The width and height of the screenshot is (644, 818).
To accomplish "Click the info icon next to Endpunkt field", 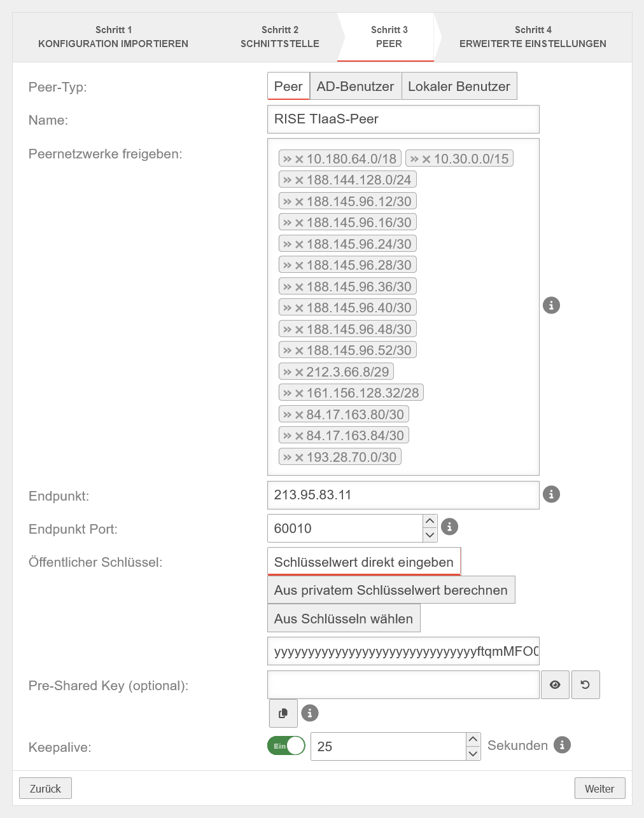I will (551, 494).
